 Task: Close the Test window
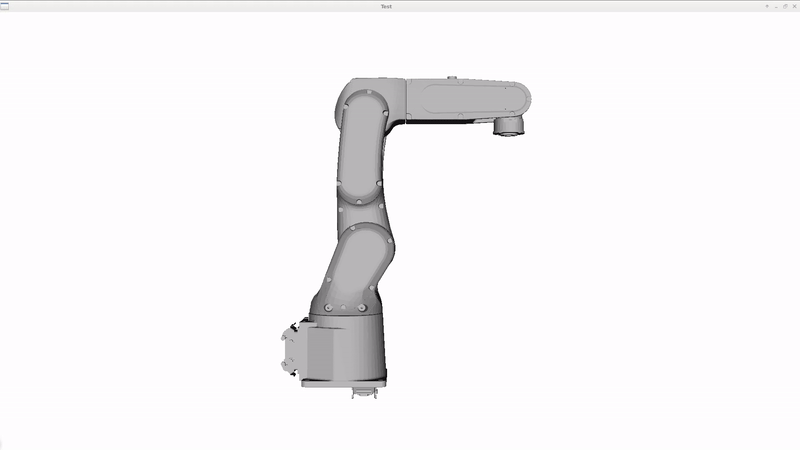click(x=794, y=7)
